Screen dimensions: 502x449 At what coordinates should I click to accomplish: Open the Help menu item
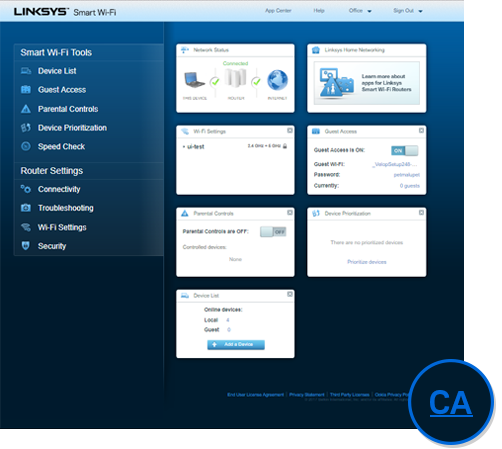(319, 11)
